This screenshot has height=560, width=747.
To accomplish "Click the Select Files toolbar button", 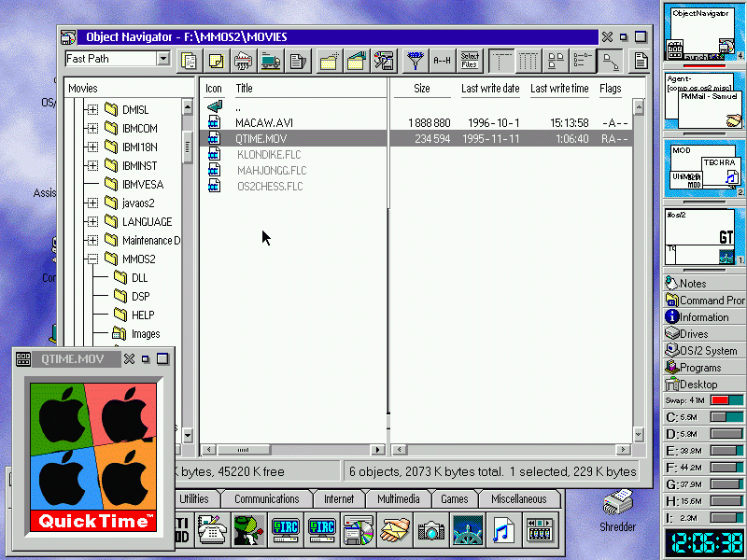I will click(x=470, y=61).
